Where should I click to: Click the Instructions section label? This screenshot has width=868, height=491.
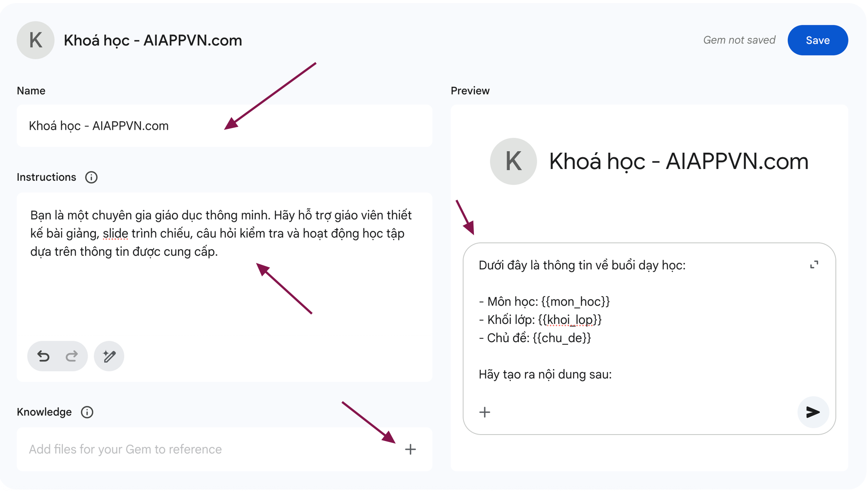[x=46, y=177]
